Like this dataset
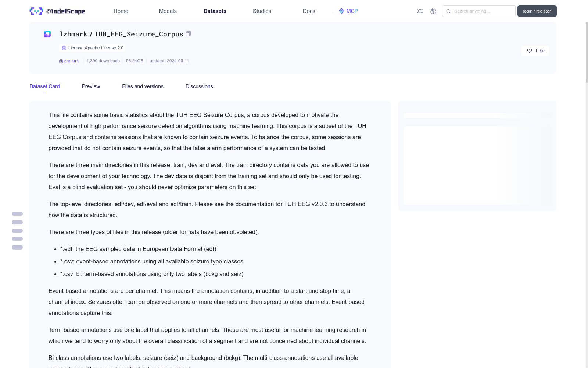The width and height of the screenshot is (588, 368). (x=535, y=51)
